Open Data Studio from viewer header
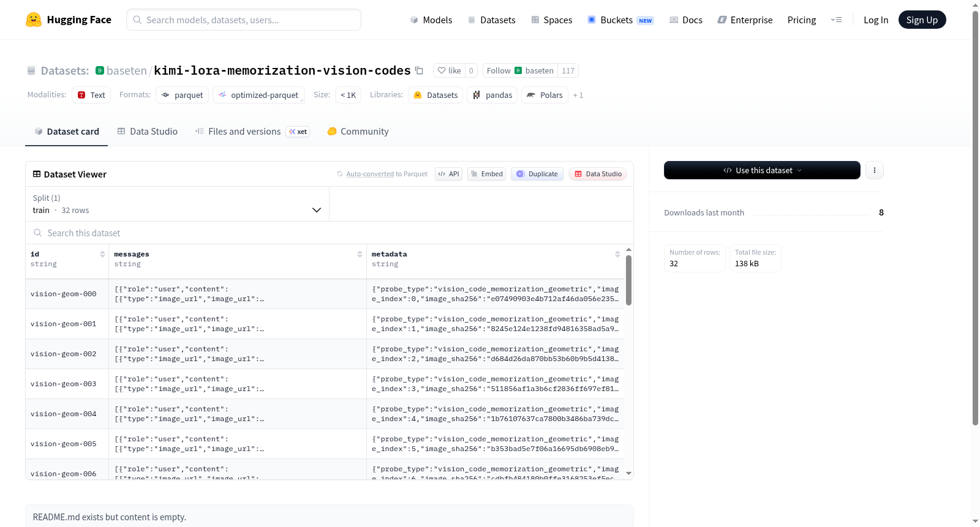This screenshot has height=527, width=980. pyautogui.click(x=598, y=174)
